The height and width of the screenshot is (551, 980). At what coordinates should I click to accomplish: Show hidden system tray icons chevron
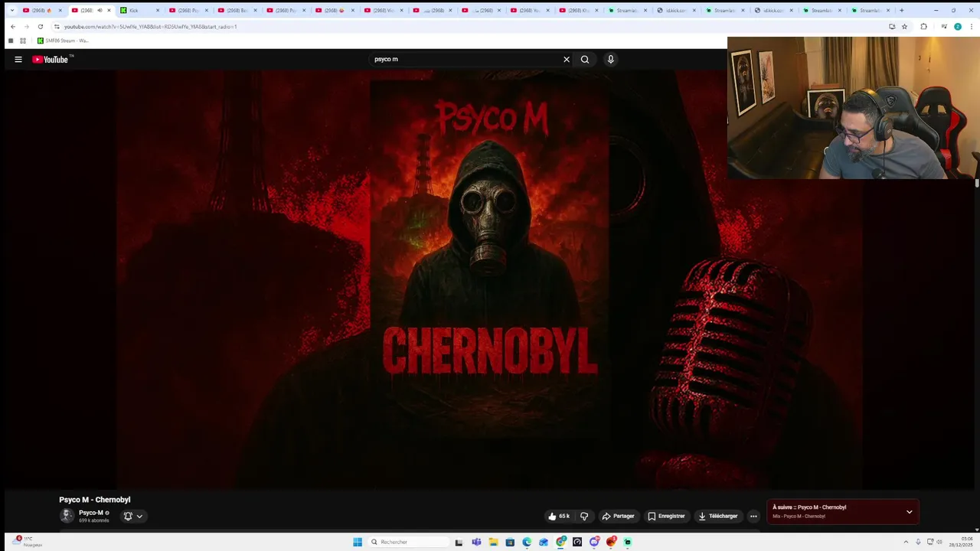pyautogui.click(x=906, y=542)
